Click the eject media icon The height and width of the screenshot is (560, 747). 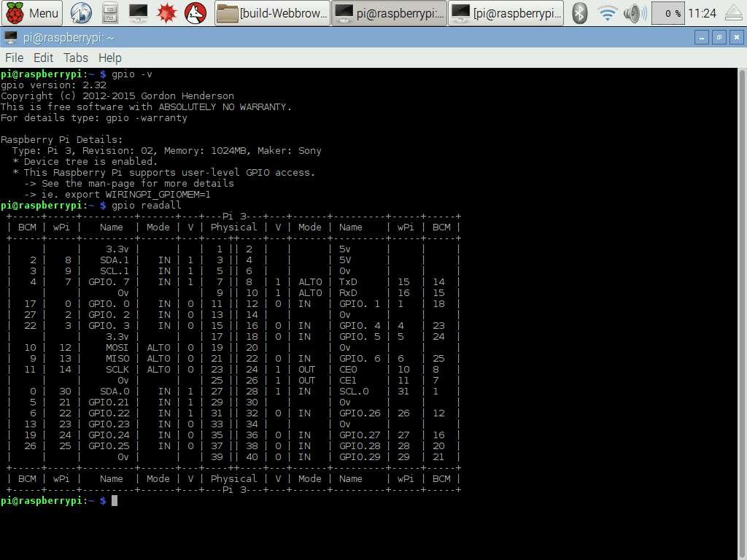tap(733, 12)
